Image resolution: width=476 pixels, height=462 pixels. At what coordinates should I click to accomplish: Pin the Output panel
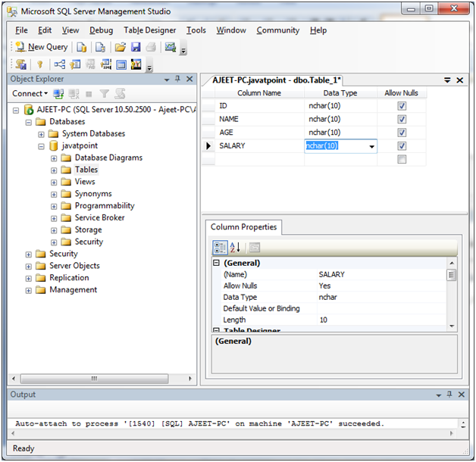pyautogui.click(x=449, y=395)
